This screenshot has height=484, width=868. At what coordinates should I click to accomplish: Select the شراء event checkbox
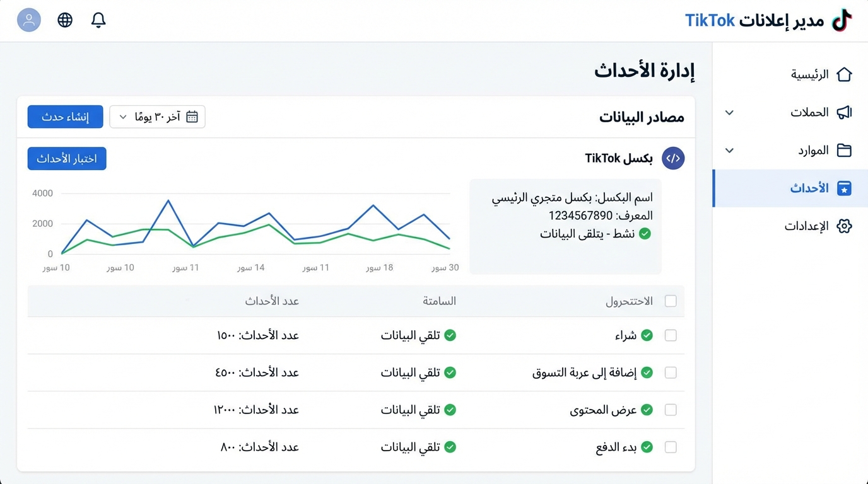pyautogui.click(x=671, y=335)
